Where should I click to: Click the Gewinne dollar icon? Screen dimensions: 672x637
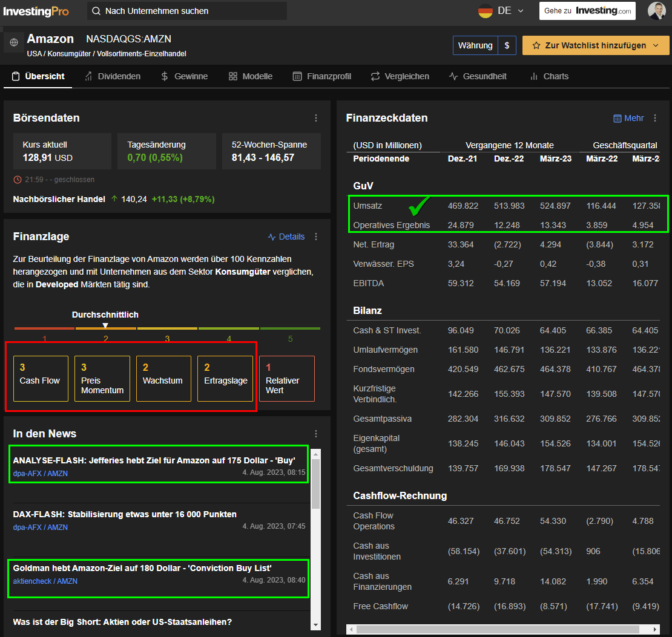[165, 76]
